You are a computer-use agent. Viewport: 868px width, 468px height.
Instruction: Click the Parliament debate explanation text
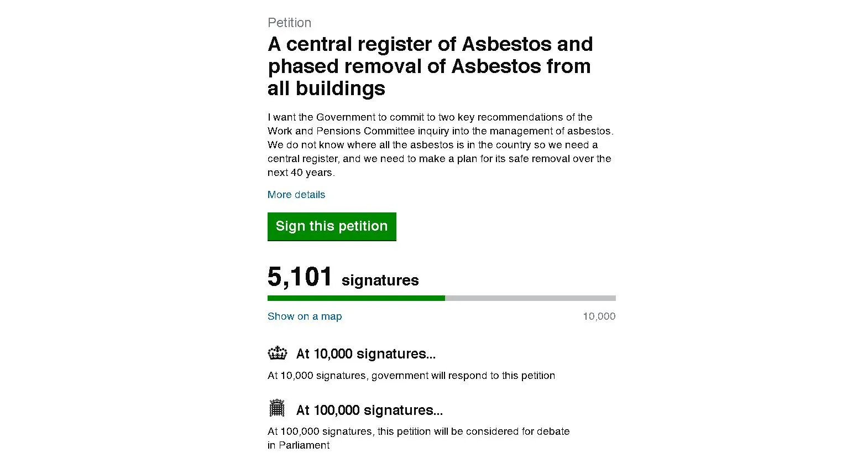[x=419, y=438]
